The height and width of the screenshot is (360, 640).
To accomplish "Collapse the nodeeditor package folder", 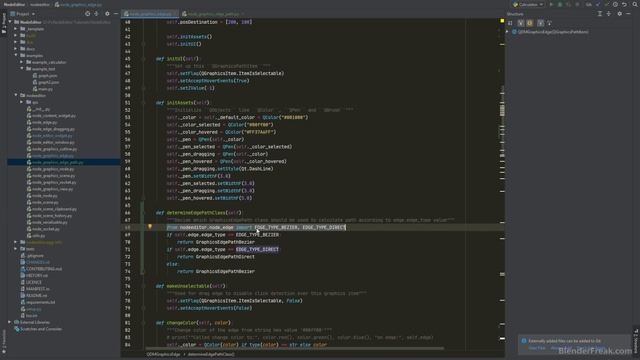I will pyautogui.click(x=16, y=95).
